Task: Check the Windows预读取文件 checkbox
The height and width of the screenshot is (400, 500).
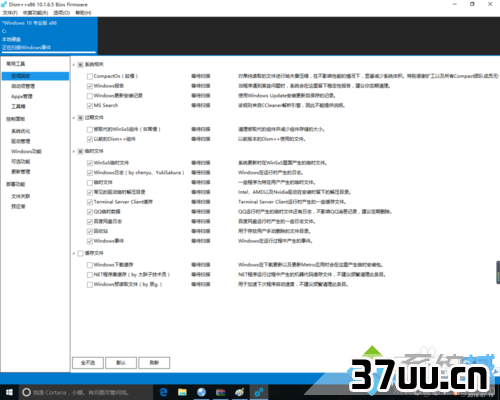Action: 89,285
